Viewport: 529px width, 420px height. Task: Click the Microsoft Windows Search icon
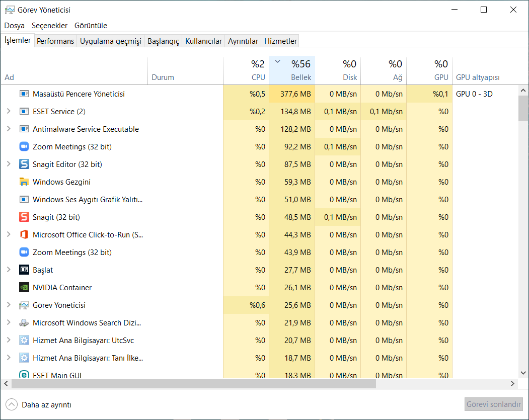24,322
